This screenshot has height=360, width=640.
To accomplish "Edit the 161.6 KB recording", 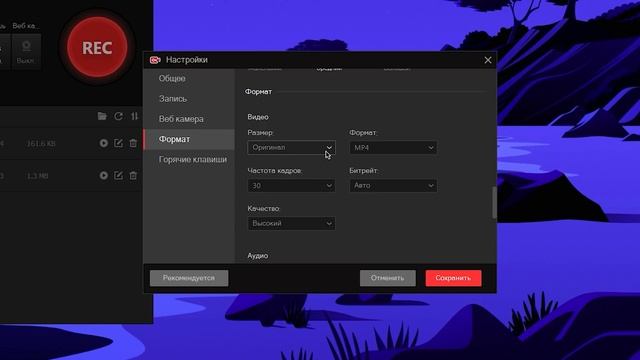I will (x=118, y=143).
